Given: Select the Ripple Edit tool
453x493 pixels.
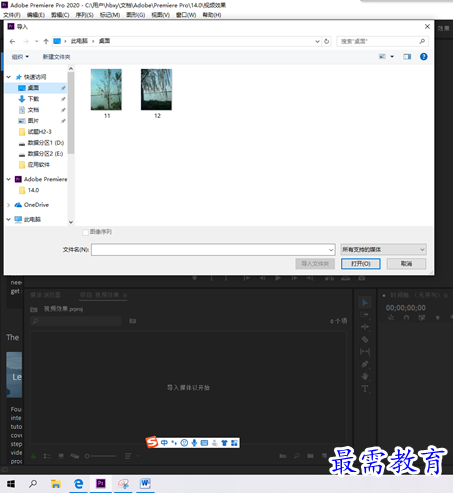Looking at the screenshot, I should pos(365,327).
